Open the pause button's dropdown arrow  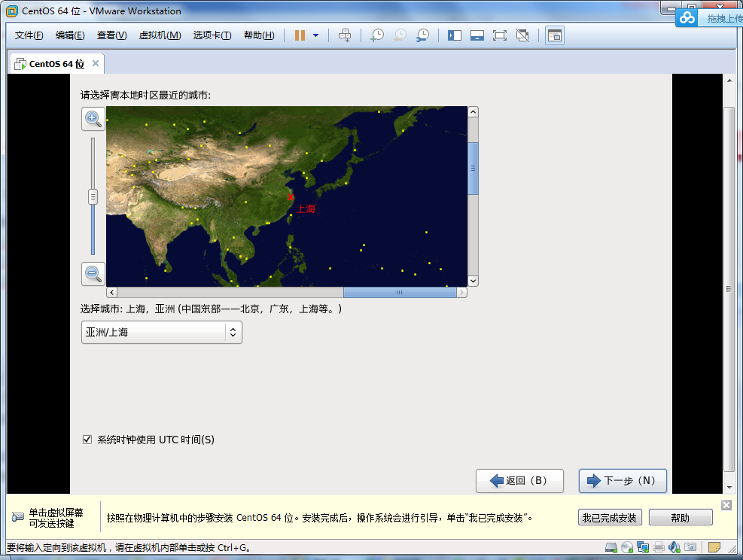316,35
